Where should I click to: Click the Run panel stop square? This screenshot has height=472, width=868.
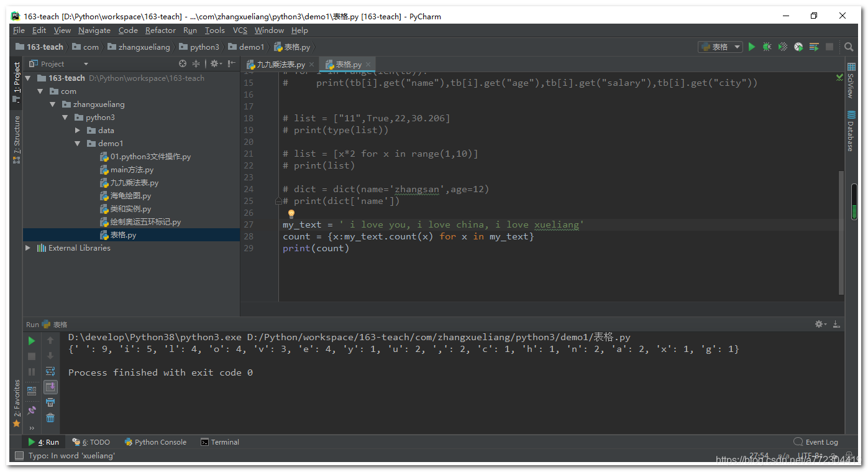(x=32, y=356)
